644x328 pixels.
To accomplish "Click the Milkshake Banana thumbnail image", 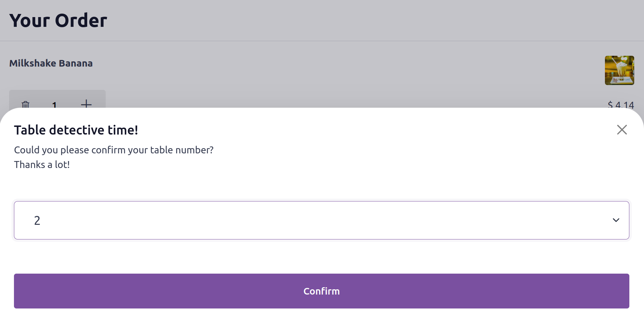I will tap(619, 70).
